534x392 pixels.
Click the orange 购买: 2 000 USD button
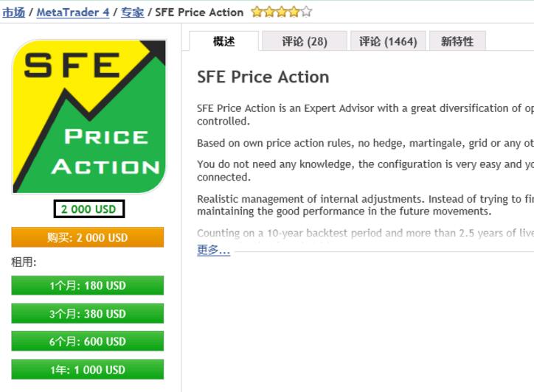[88, 237]
